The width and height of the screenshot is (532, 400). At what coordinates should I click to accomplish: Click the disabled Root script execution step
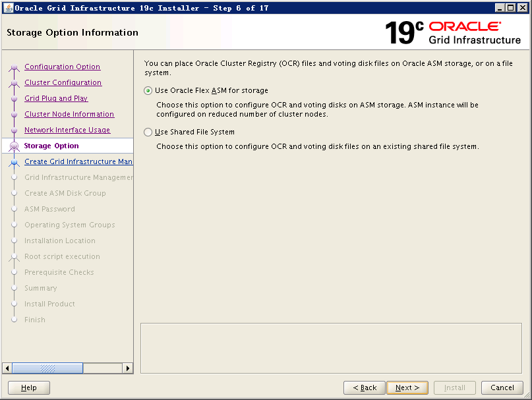(62, 256)
